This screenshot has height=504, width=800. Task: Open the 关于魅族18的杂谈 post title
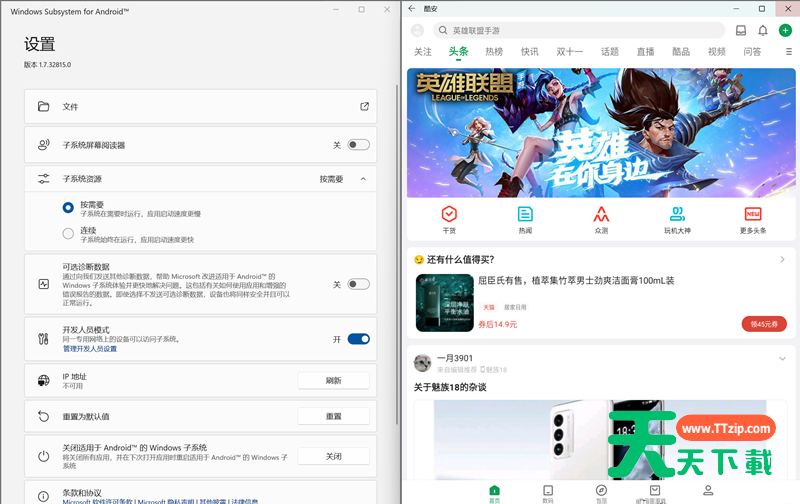[x=450, y=387]
